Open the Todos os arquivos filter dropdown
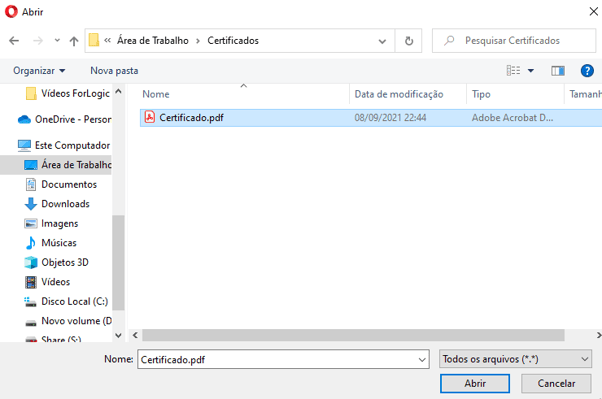Viewport: 602px width, 399px height. point(515,359)
